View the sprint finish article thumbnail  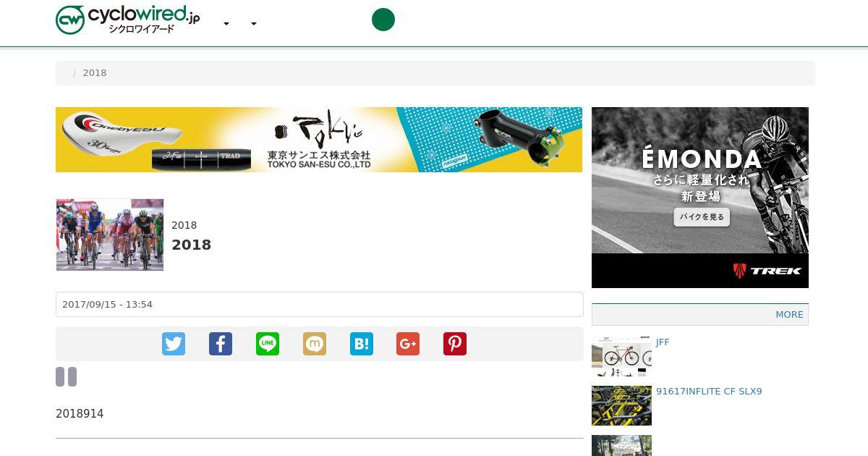110,235
